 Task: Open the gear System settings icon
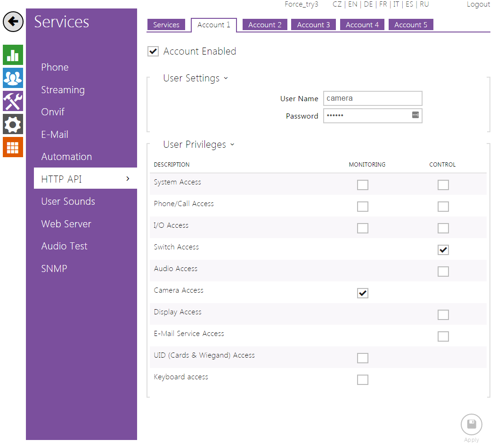pos(13,124)
